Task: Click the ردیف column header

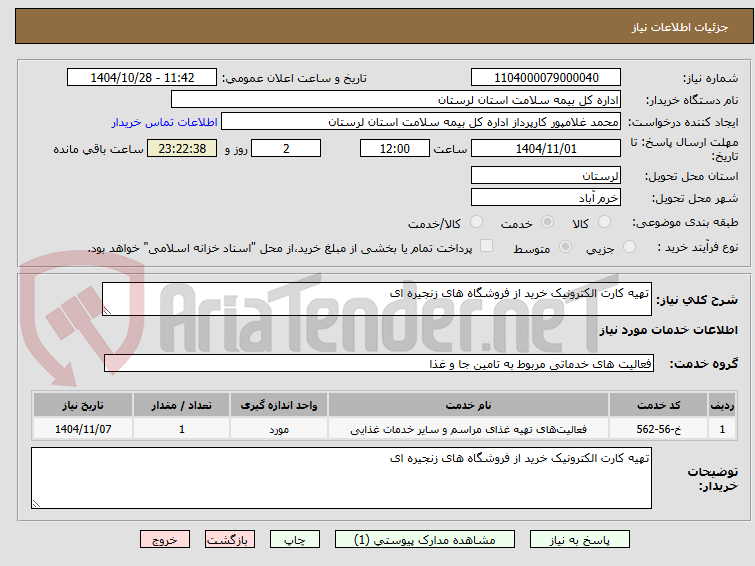Action: tap(722, 405)
